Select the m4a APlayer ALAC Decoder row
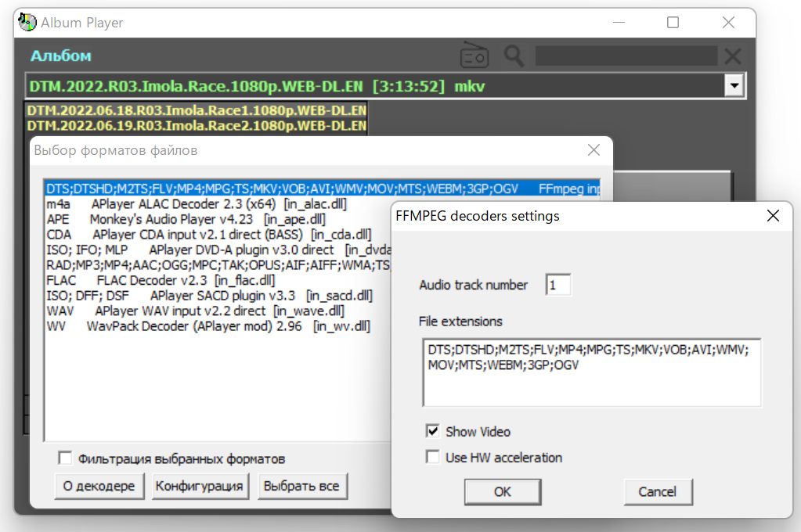Image resolution: width=801 pixels, height=532 pixels. (218, 204)
